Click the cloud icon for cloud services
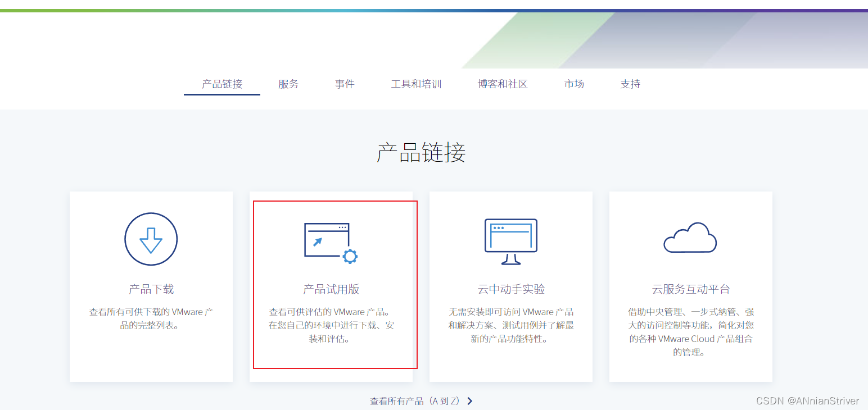 (x=690, y=238)
